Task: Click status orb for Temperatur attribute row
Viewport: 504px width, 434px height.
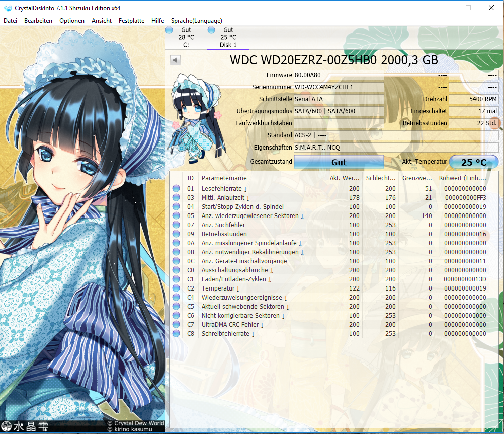Action: 176,288
